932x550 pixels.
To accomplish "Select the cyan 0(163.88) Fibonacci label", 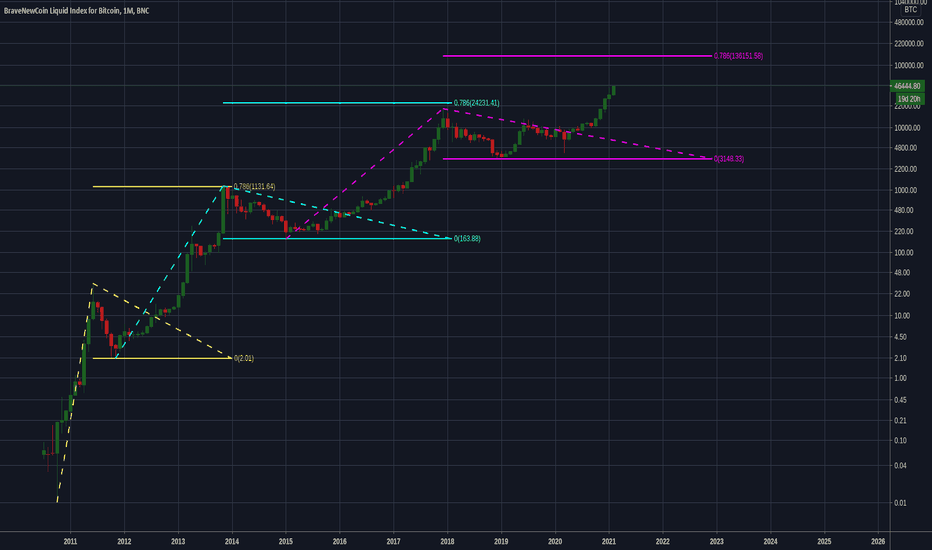I will [467, 238].
